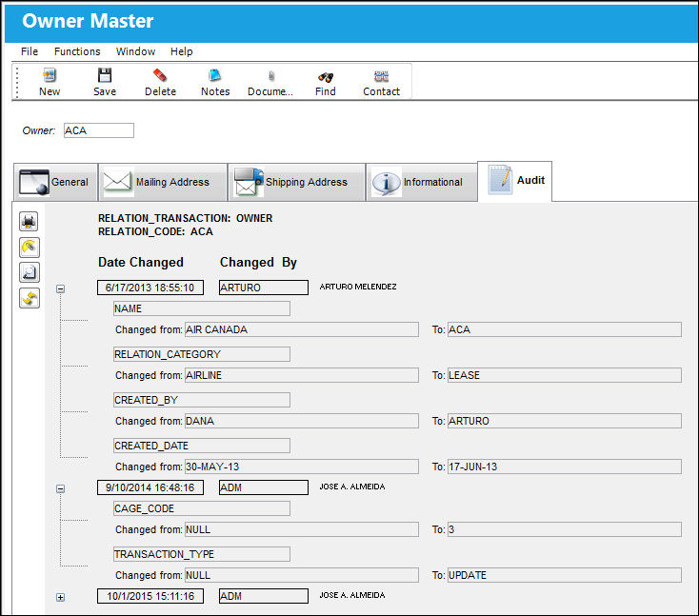Viewport: 699px width, 616px height.
Task: Click the Delete eraser icon
Action: pyautogui.click(x=160, y=75)
